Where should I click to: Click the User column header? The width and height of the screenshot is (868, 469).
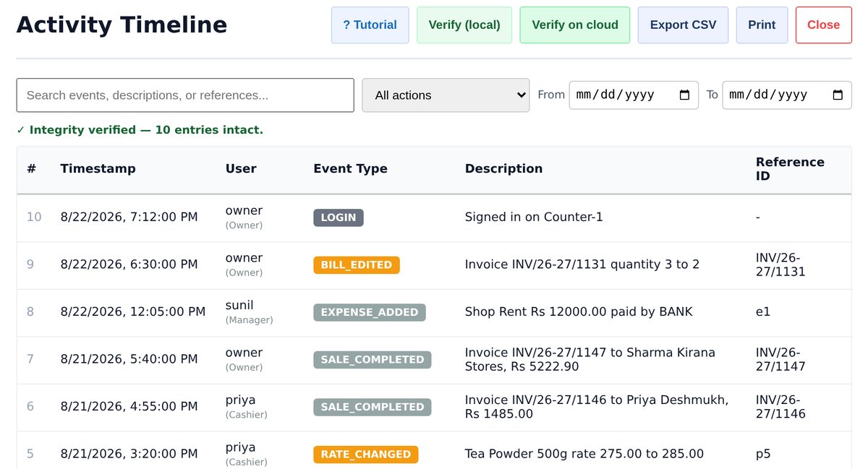pyautogui.click(x=241, y=168)
